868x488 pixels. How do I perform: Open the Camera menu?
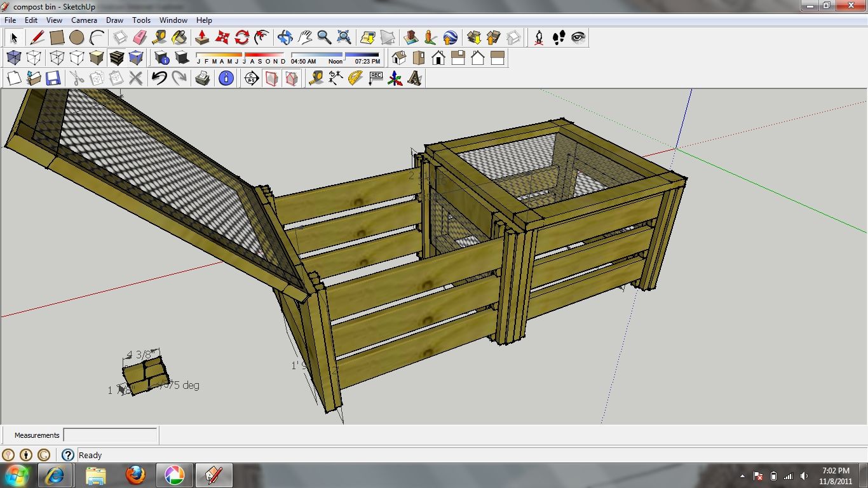(x=84, y=20)
